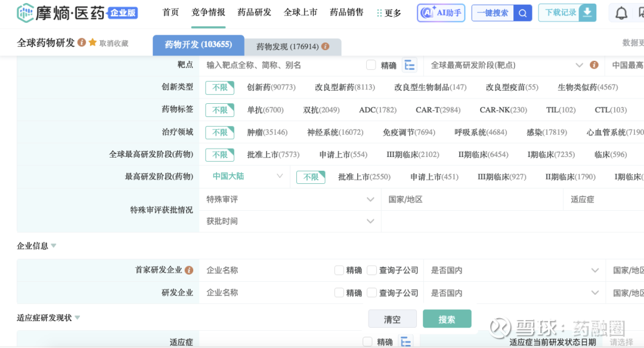Go to 首页 in top navigation
Screen dimensions: 644x348
click(171, 13)
